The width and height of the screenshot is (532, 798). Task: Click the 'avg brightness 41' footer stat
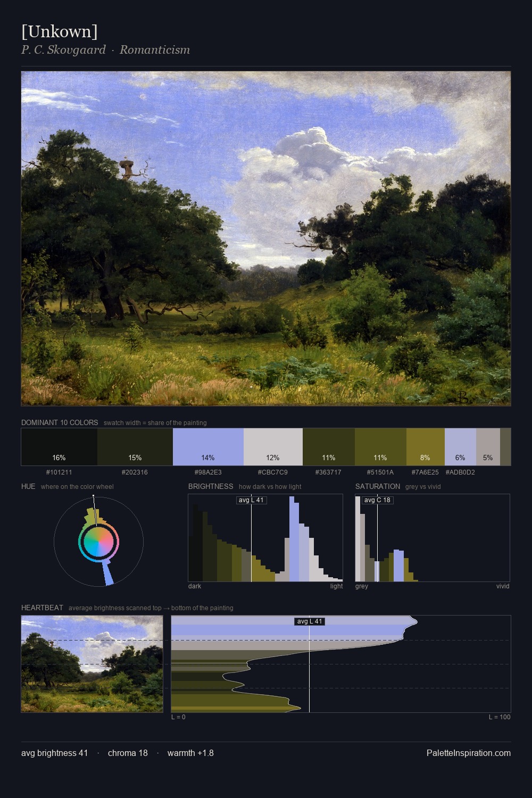point(54,753)
